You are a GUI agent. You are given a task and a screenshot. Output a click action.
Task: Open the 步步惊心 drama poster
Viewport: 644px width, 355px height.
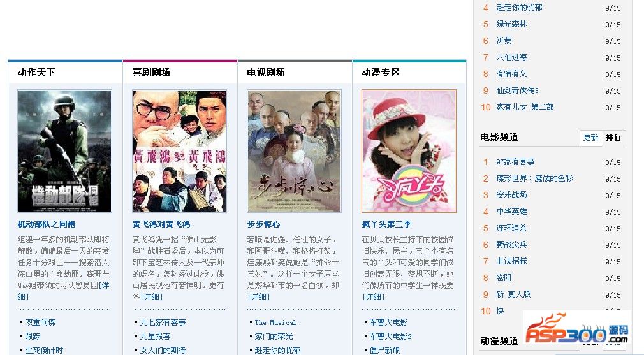coord(294,151)
